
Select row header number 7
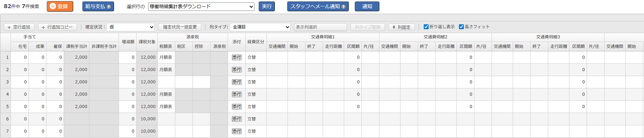(6, 131)
